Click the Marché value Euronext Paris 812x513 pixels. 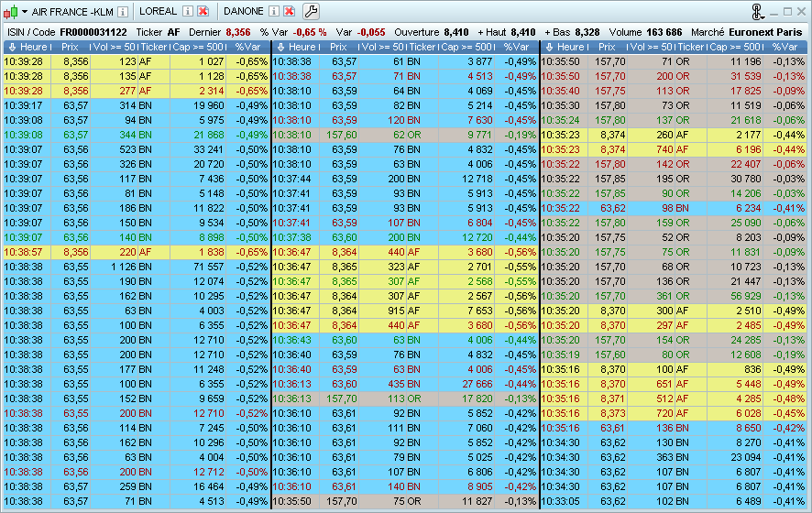tap(765, 32)
